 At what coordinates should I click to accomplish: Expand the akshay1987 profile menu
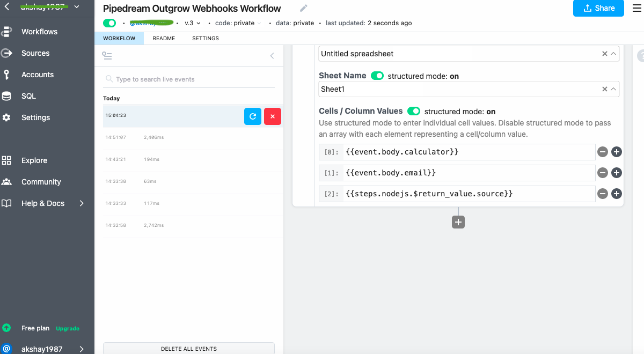(82, 349)
